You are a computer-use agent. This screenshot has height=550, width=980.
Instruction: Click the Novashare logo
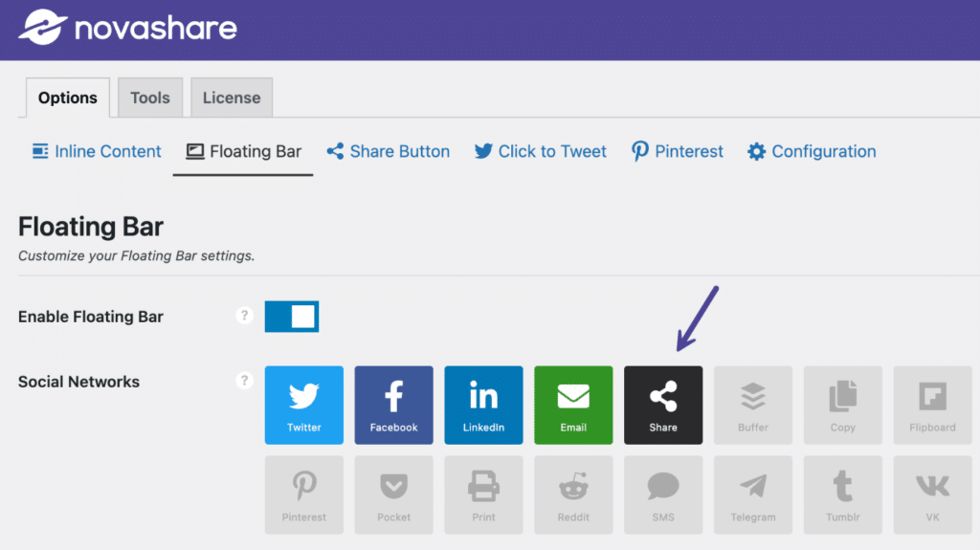pos(127,28)
